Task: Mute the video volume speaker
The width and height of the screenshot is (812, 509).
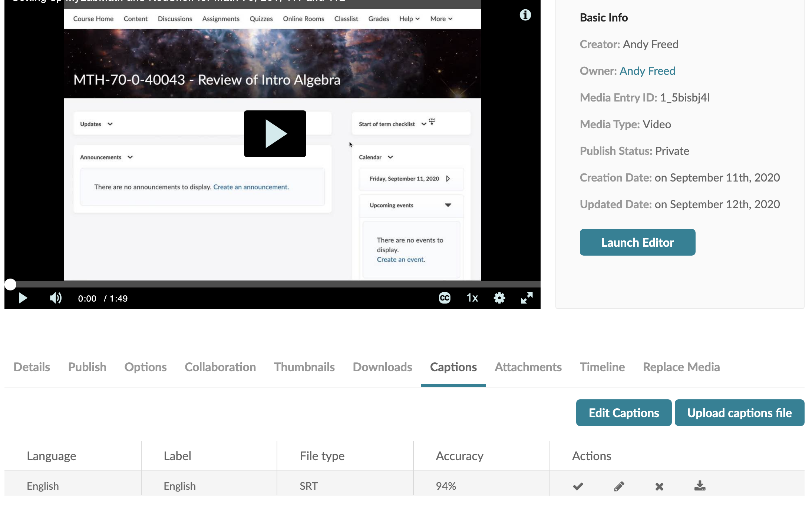Action: [56, 298]
